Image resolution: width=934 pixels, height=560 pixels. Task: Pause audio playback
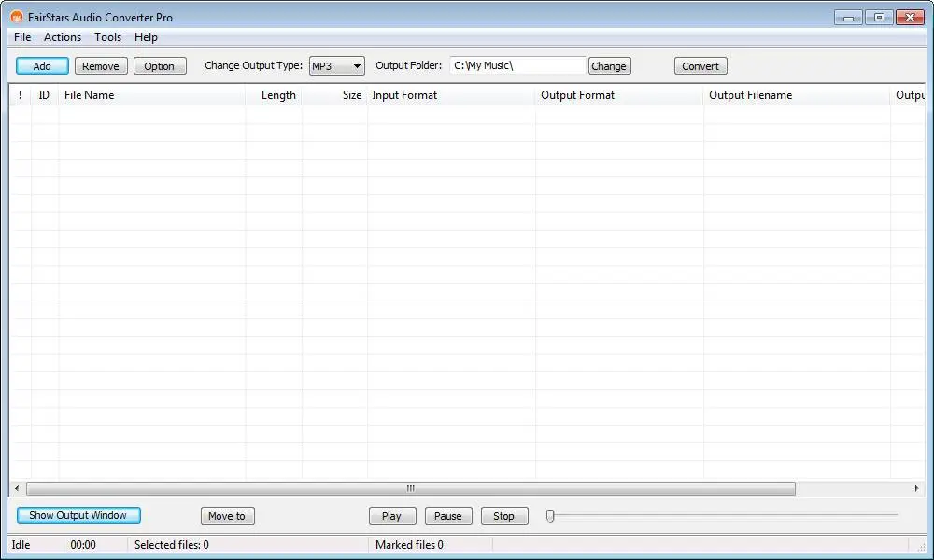[x=448, y=516]
